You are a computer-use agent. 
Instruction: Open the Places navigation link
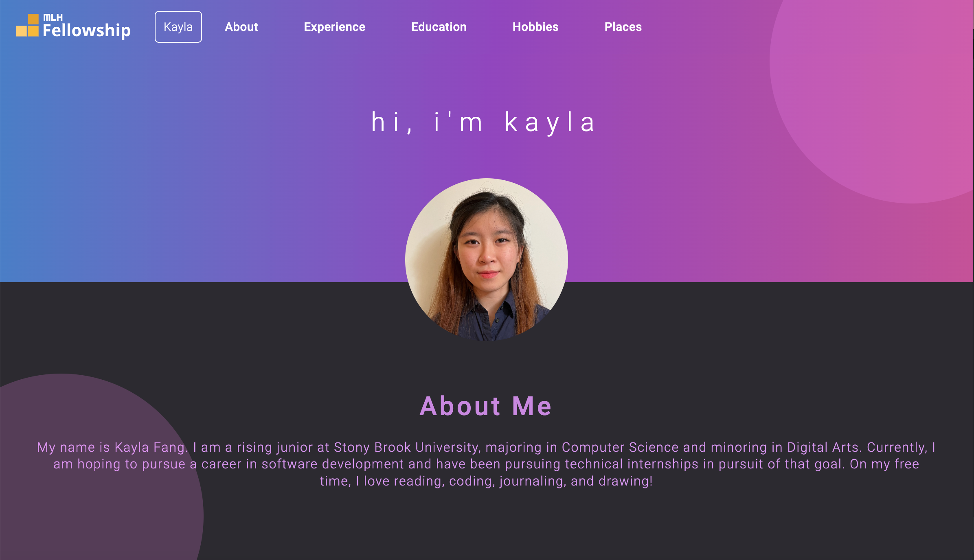pos(623,27)
